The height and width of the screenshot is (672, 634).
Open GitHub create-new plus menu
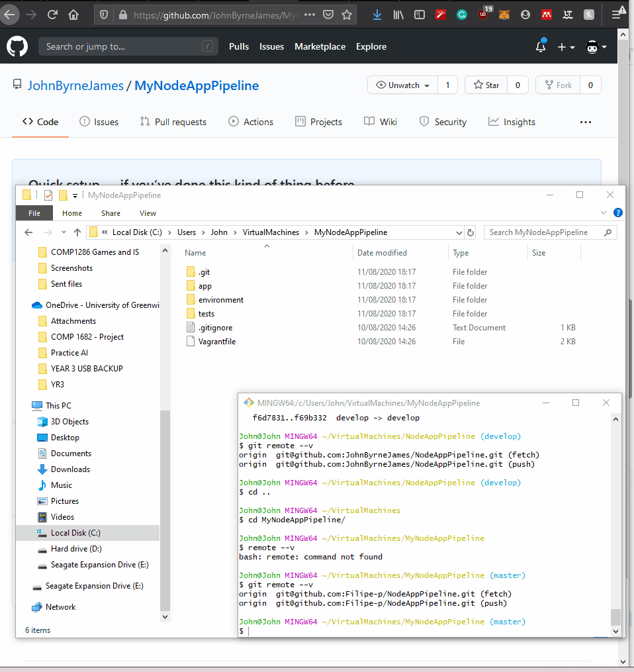566,47
